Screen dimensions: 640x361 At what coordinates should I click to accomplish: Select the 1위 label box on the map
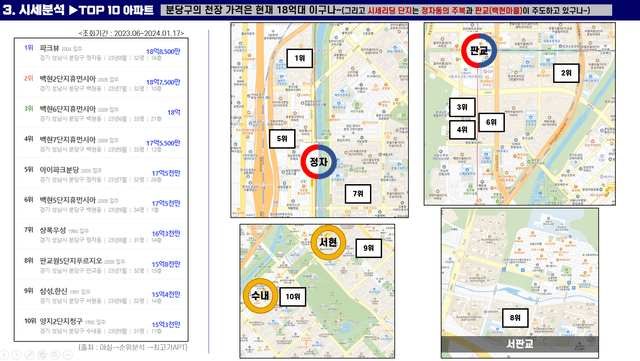[300, 58]
